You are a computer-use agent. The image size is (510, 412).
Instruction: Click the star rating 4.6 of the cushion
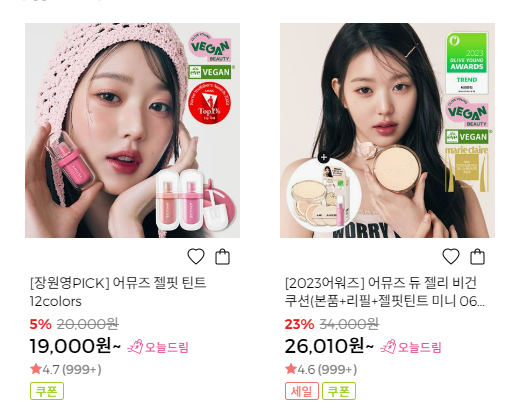(x=321, y=369)
